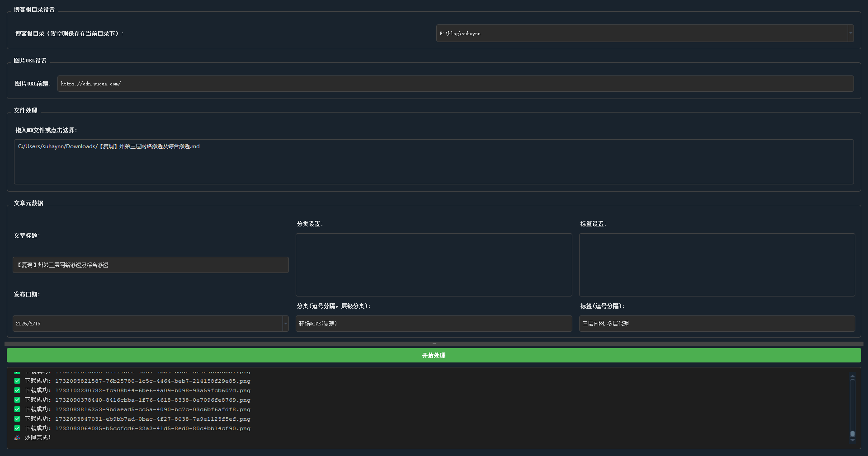The image size is (868, 456).
Task: Click the tags input containing 三层内网
Action: point(717,324)
